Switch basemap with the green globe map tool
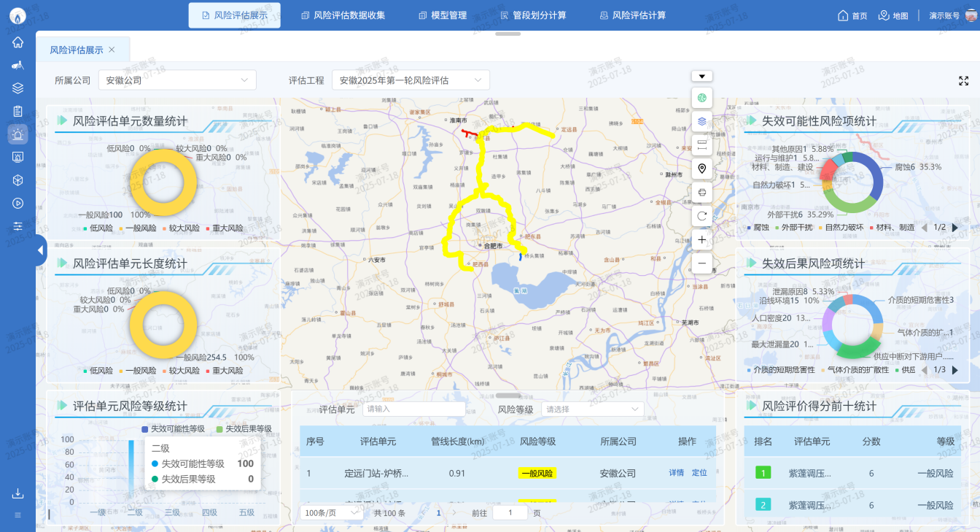The image size is (980, 532). click(x=701, y=97)
